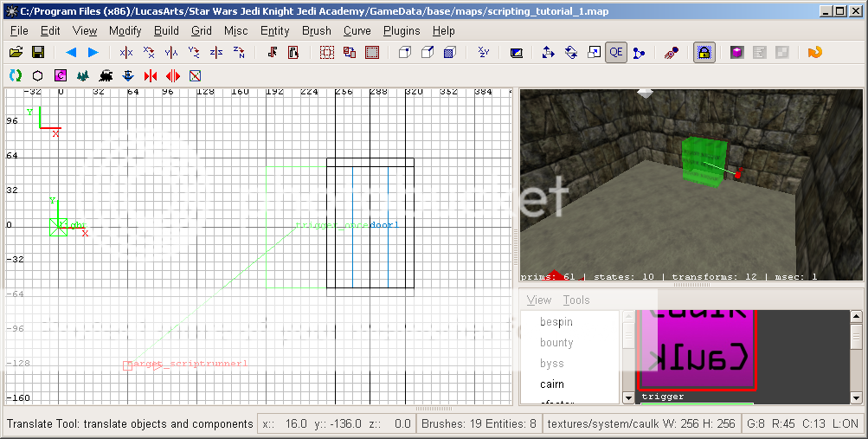The width and height of the screenshot is (868, 439).
Task: Open the Texture browser View menu
Action: (x=538, y=300)
